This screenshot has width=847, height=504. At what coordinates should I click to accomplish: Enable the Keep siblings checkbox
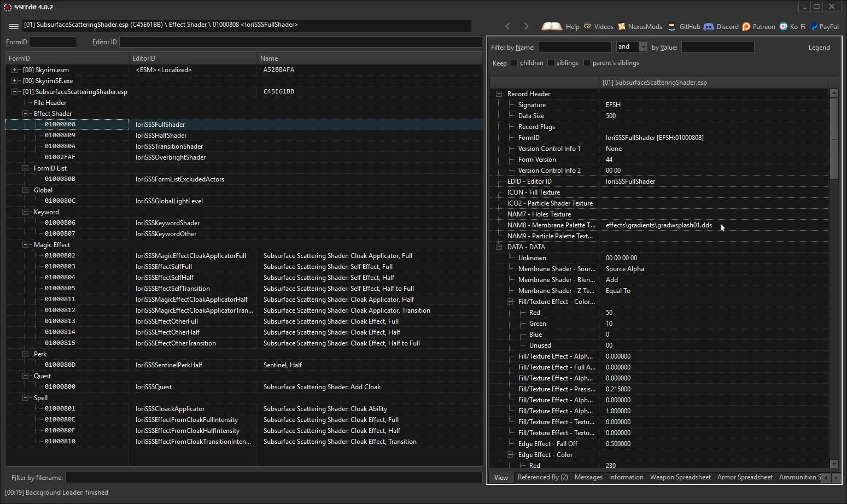click(551, 63)
